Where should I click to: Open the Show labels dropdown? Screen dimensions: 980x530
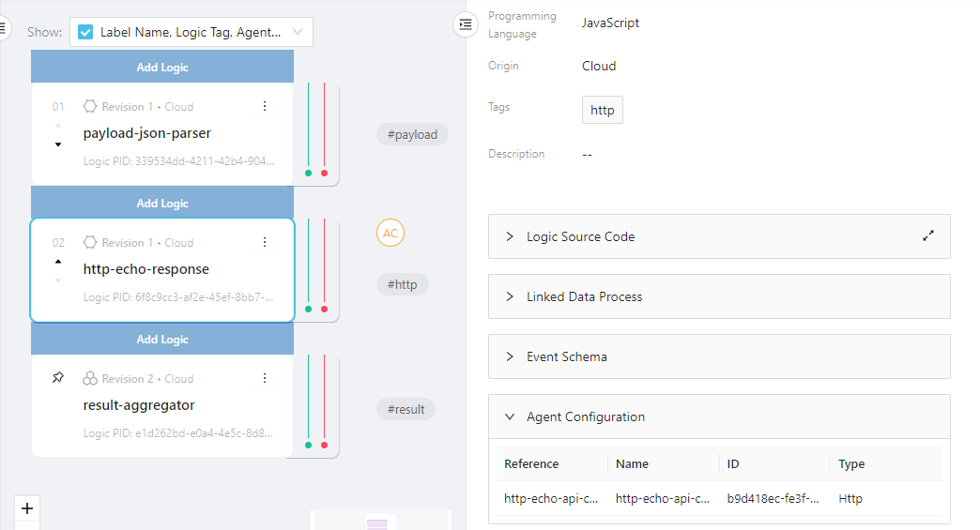click(x=297, y=32)
